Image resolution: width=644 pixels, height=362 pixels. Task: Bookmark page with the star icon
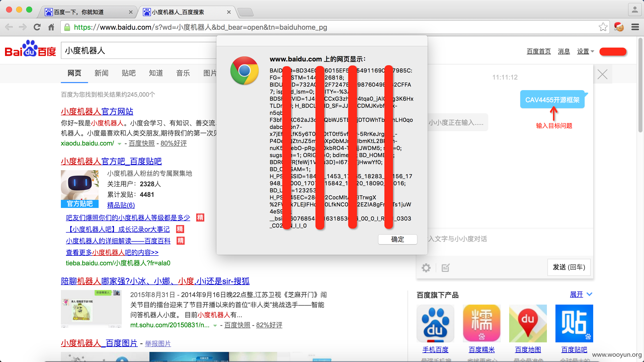[x=603, y=27]
